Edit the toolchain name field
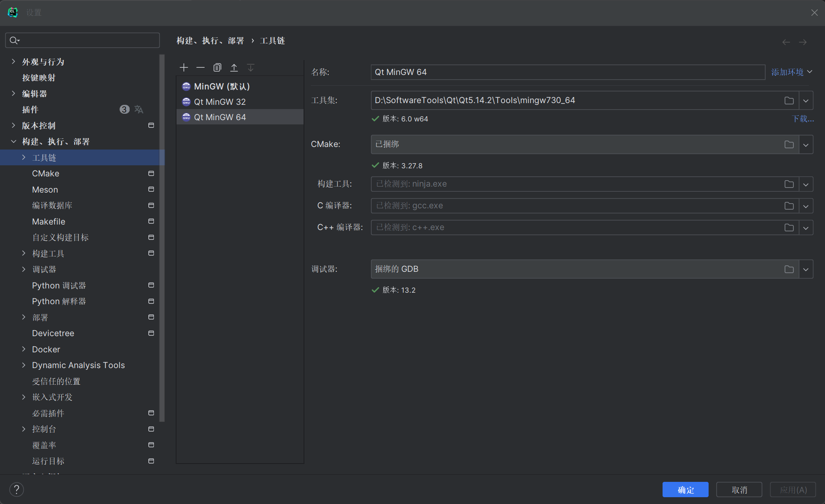 (568, 72)
